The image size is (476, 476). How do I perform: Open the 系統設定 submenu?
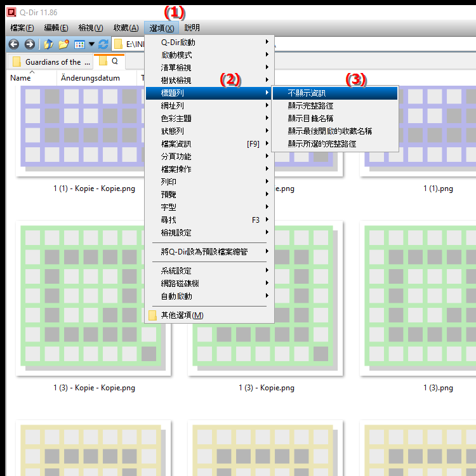pyautogui.click(x=209, y=271)
